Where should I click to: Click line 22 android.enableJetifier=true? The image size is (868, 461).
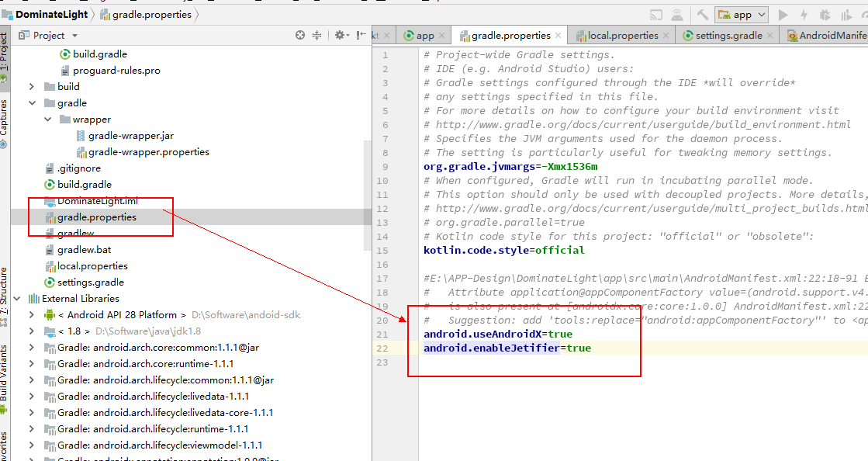click(507, 348)
